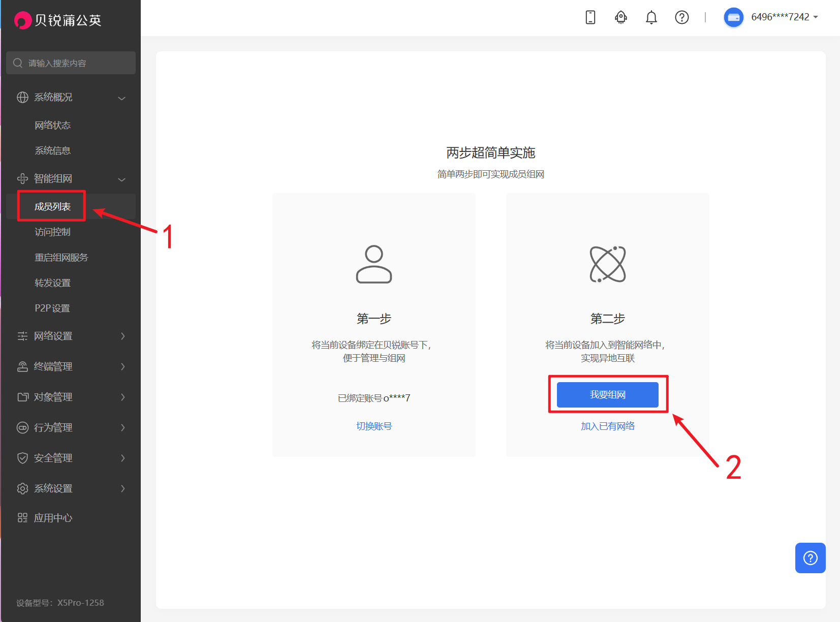
Task: Open P2P设置 menu item
Action: (x=52, y=308)
